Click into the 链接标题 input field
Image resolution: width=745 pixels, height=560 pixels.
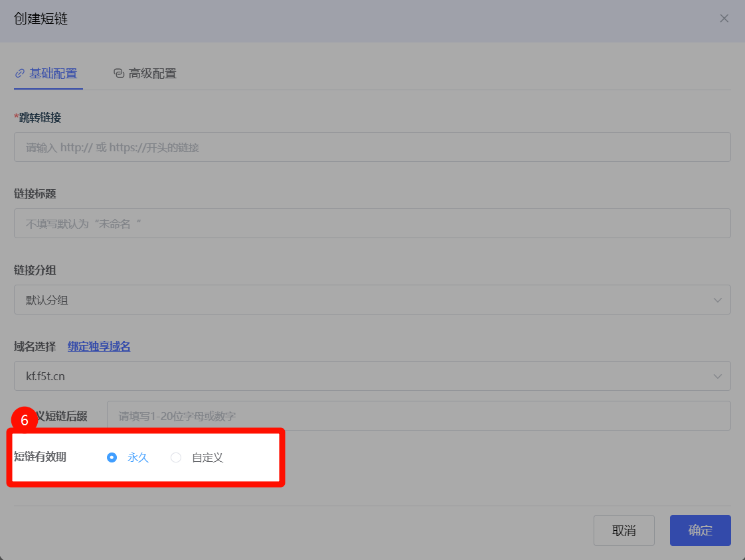click(372, 224)
